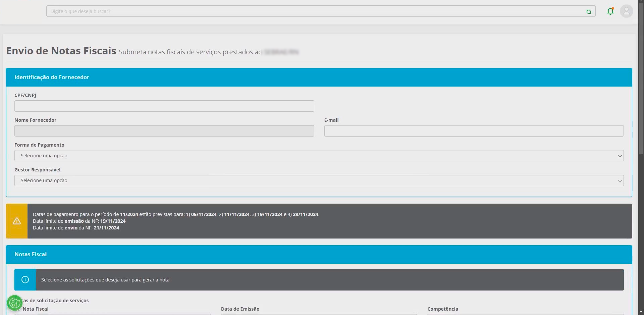The height and width of the screenshot is (315, 644).
Task: Open the user profile avatar menu
Action: [626, 11]
